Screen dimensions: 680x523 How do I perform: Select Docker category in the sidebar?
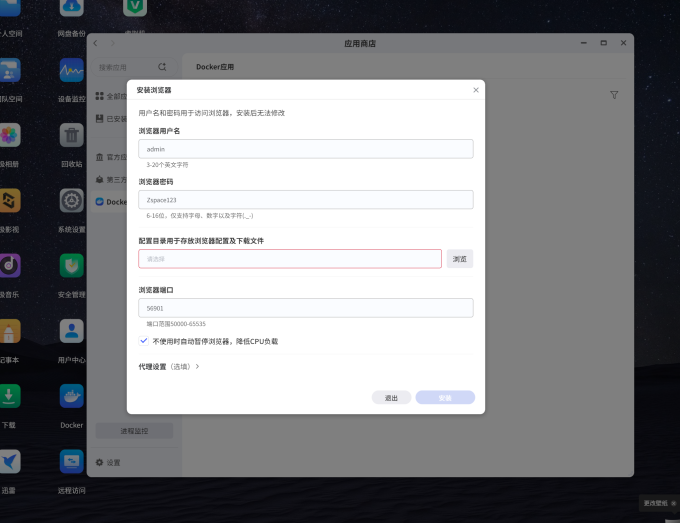pos(111,202)
